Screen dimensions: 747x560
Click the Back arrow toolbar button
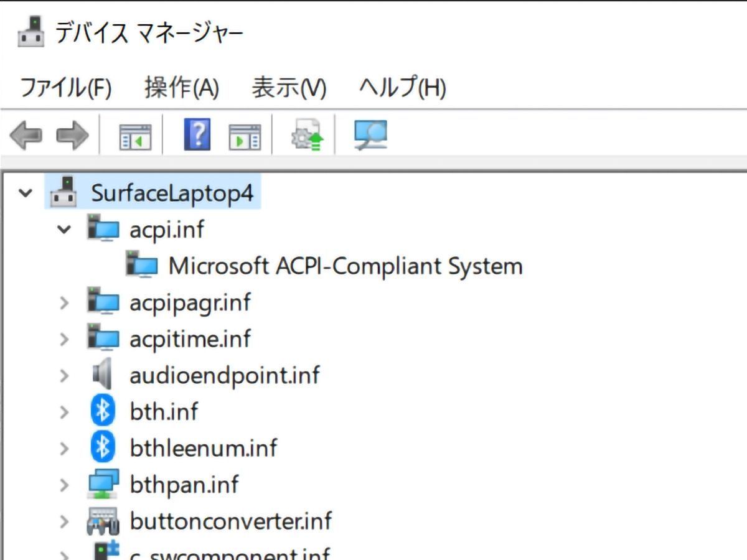point(26,134)
